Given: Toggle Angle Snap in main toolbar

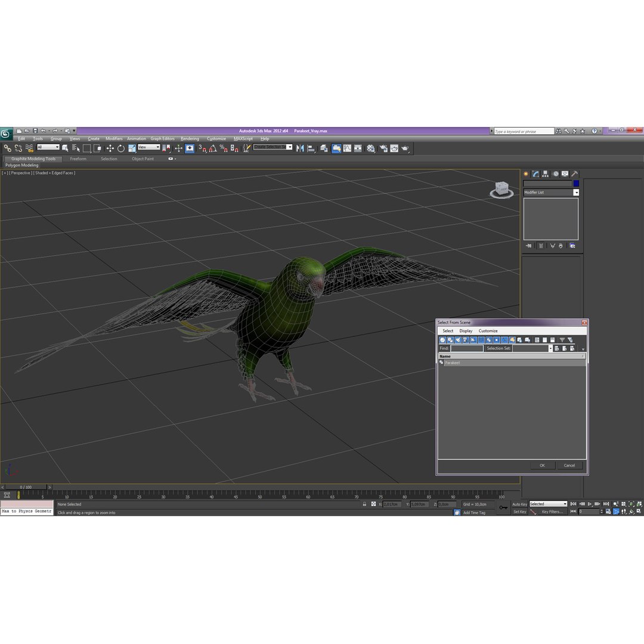Looking at the screenshot, I should tap(213, 148).
